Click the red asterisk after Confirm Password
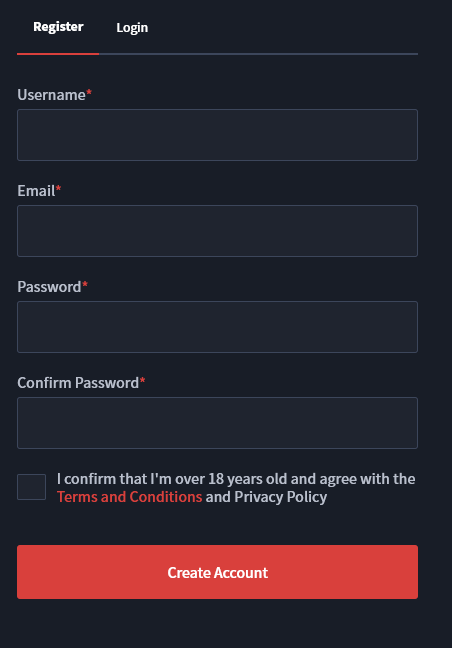Screen dimensions: 452x648 coord(142,380)
